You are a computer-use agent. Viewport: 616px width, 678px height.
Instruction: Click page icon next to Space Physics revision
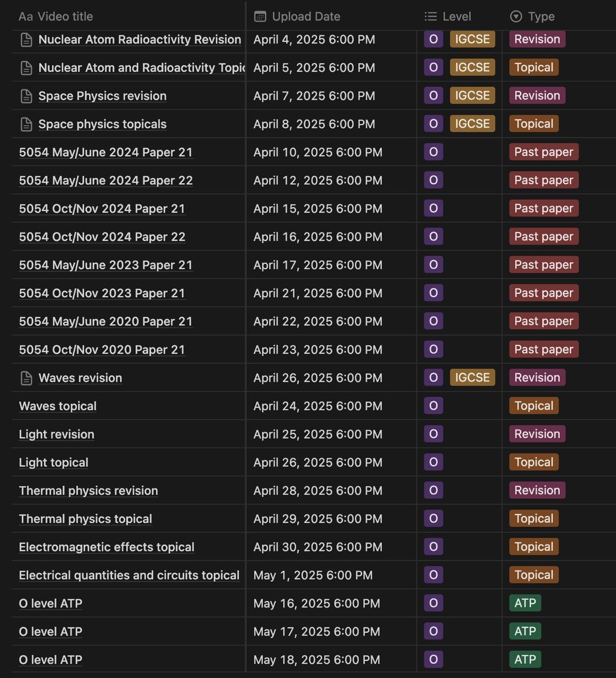point(26,96)
